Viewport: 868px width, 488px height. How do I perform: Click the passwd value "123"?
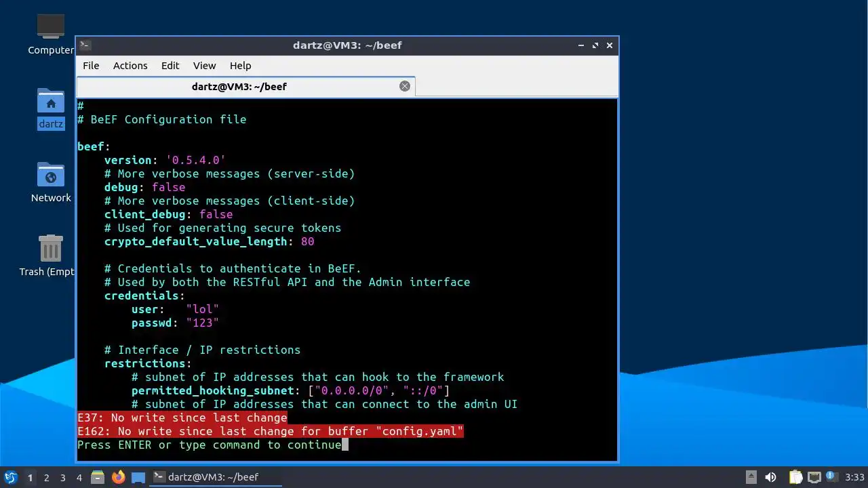[202, 323]
